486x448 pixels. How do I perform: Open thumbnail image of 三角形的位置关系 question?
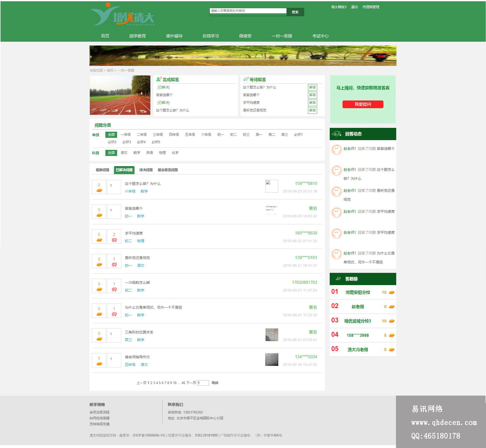[272, 335]
